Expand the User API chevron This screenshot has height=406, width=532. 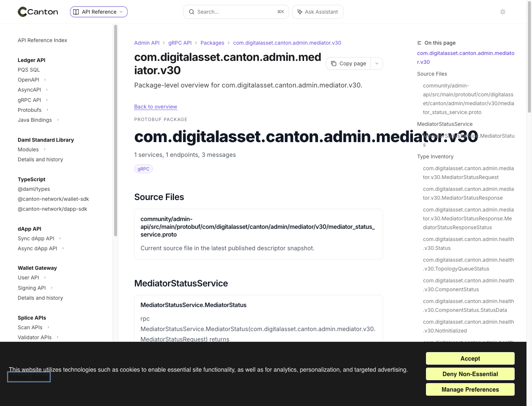[x=45, y=278]
